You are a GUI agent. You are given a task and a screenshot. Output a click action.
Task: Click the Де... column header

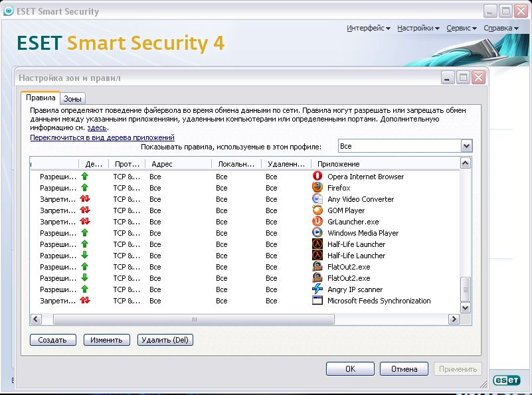point(94,164)
